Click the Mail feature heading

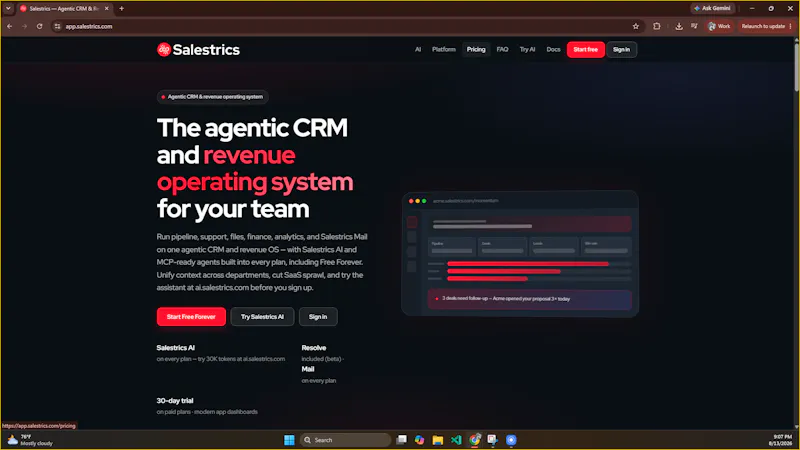click(308, 369)
